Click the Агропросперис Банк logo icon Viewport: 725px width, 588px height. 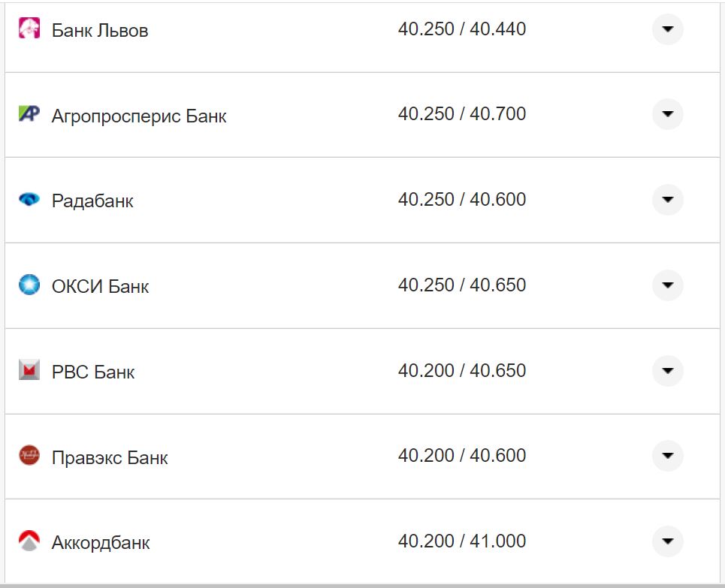pyautogui.click(x=29, y=114)
